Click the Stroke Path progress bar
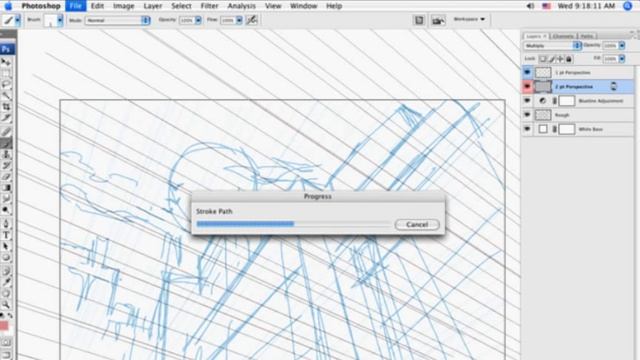640x360 pixels. coord(293,224)
